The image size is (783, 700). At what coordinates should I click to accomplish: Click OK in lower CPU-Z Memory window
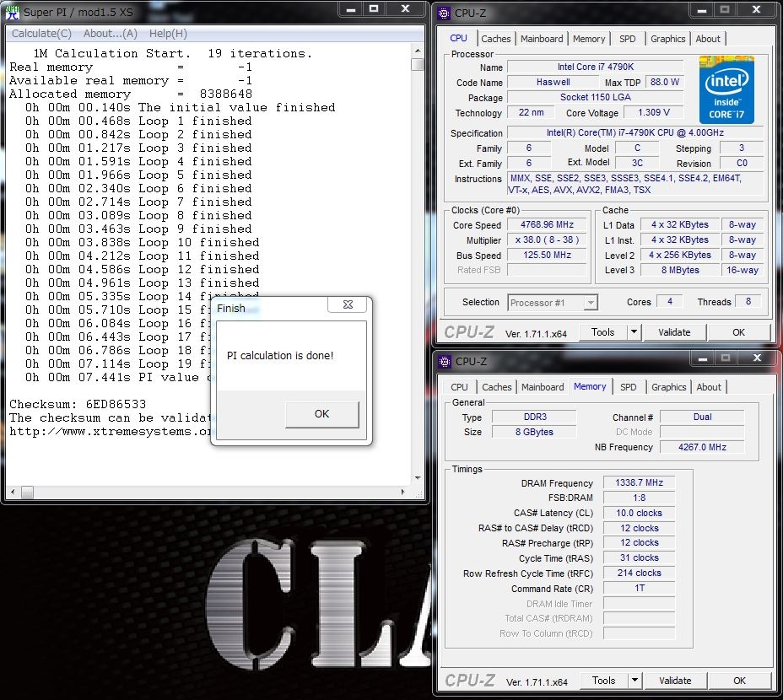(740, 681)
